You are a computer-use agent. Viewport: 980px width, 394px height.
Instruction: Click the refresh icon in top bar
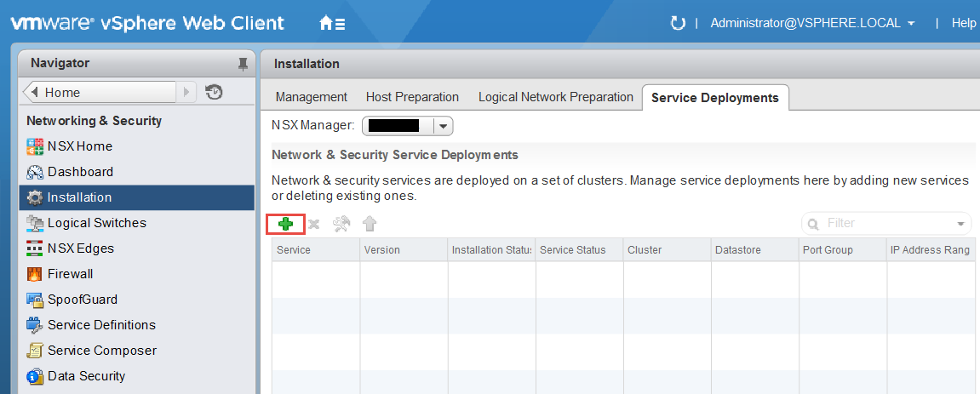[x=678, y=23]
